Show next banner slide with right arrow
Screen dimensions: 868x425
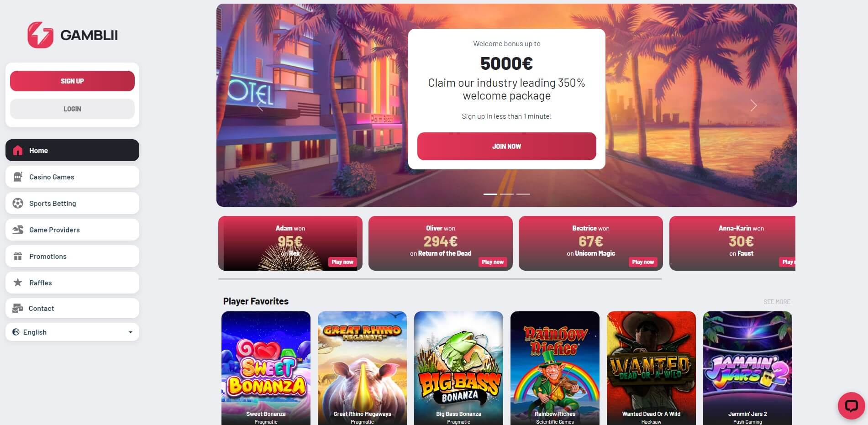point(753,105)
